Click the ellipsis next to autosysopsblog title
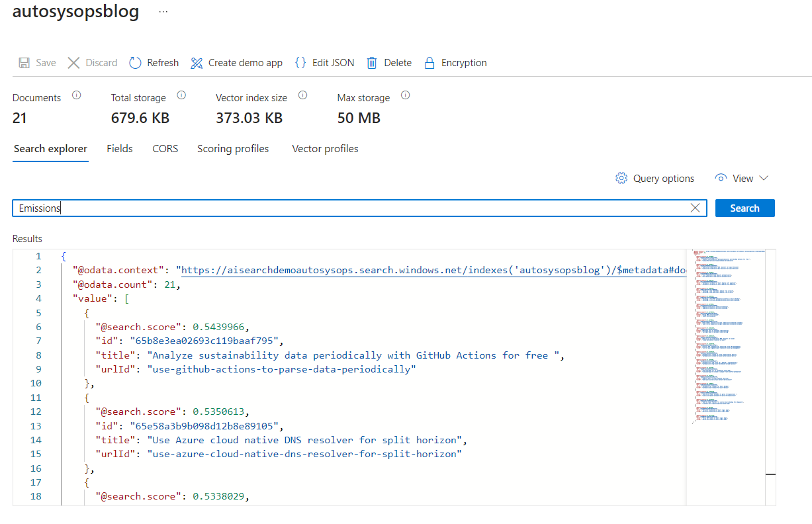The image size is (812, 524). [163, 11]
